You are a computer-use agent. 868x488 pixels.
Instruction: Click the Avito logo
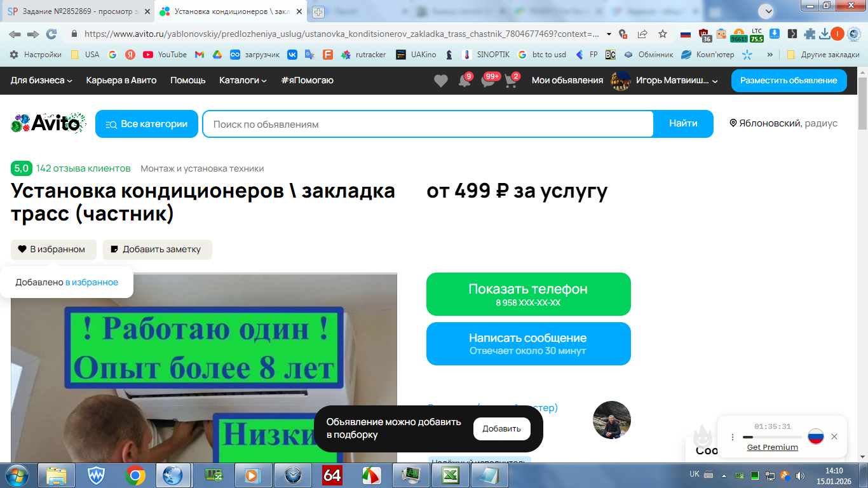(48, 123)
